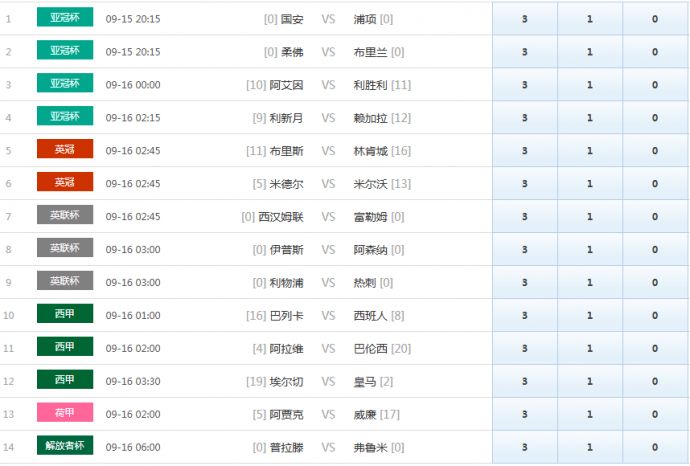Screen dimensions: 690x466
Task: Pick 0 for 柔佛 vs 布里兰
Action: (655, 51)
